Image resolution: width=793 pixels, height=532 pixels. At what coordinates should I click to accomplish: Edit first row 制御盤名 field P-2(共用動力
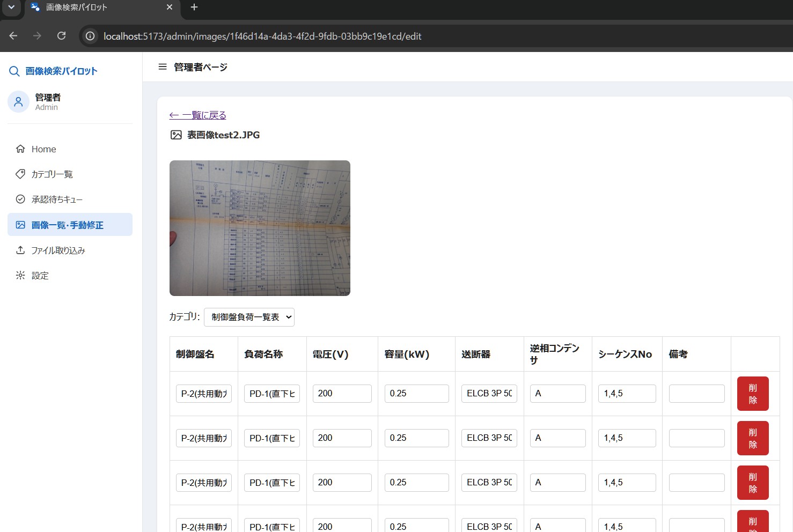pyautogui.click(x=204, y=394)
